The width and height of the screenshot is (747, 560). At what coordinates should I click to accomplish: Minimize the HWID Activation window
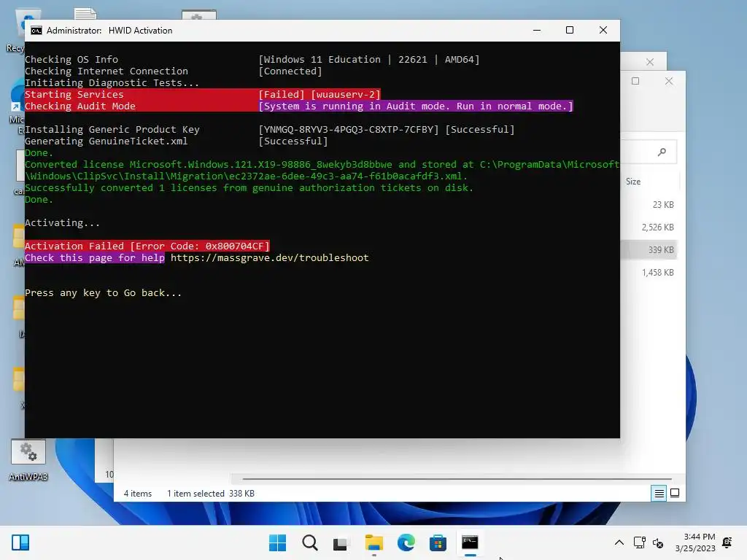(x=537, y=30)
